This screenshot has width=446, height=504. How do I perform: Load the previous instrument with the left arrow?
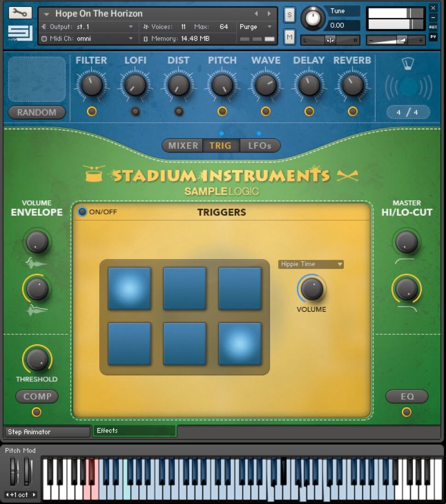(256, 13)
